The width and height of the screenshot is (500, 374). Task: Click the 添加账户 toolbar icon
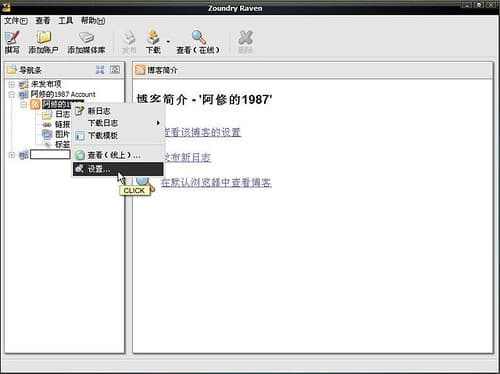[x=44, y=37]
